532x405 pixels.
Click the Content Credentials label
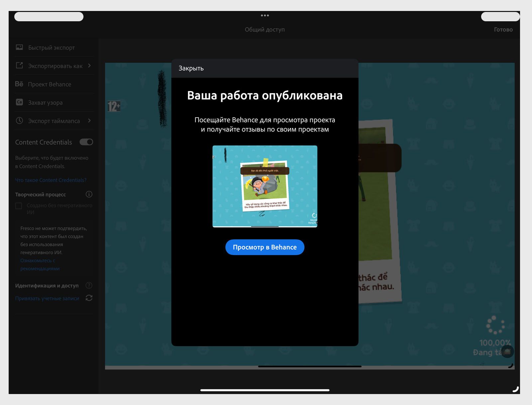click(44, 142)
